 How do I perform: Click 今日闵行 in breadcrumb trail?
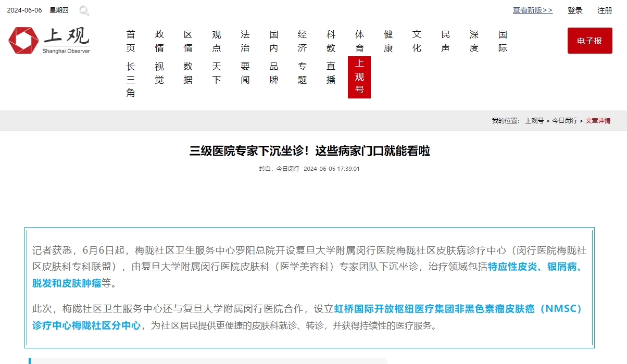565,121
